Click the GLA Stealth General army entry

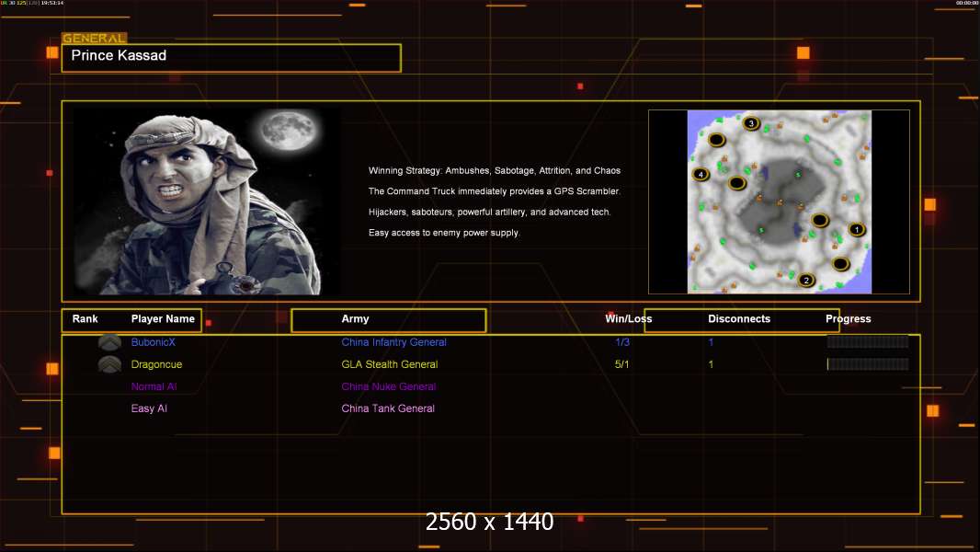[x=390, y=364]
